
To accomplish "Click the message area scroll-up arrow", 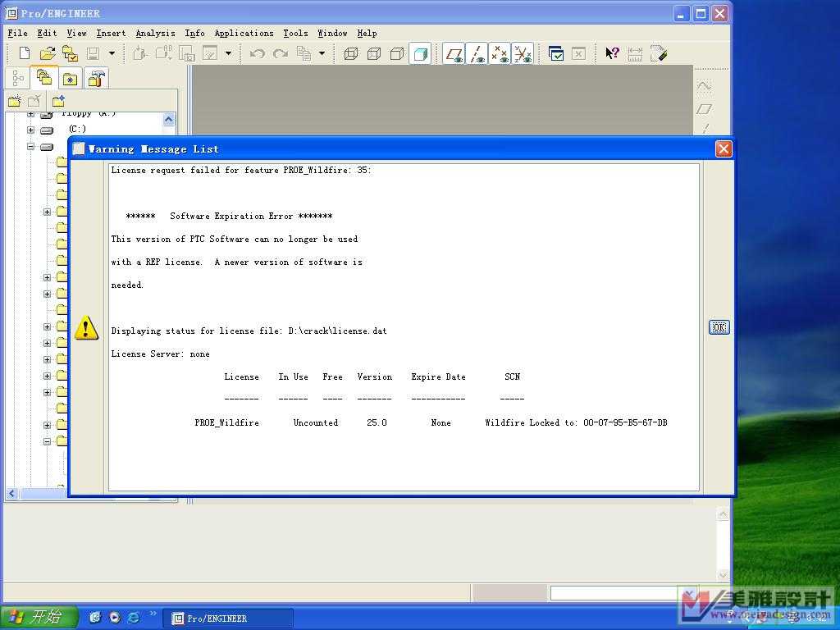I will pos(723,514).
